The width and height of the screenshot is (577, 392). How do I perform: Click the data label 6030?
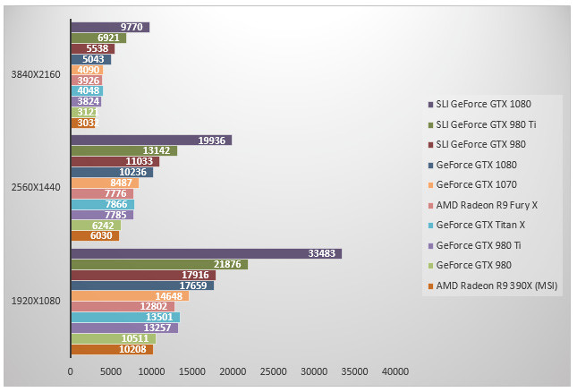[x=101, y=235]
